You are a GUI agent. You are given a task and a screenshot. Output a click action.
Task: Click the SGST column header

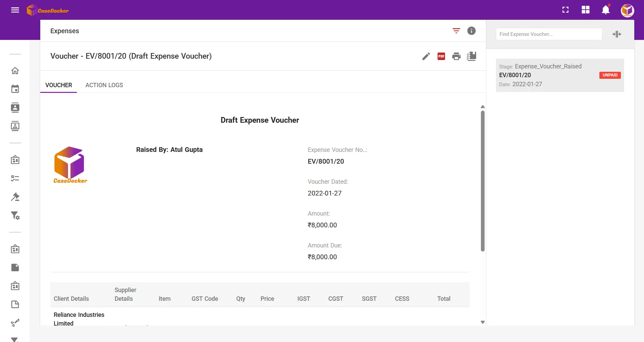pos(369,299)
